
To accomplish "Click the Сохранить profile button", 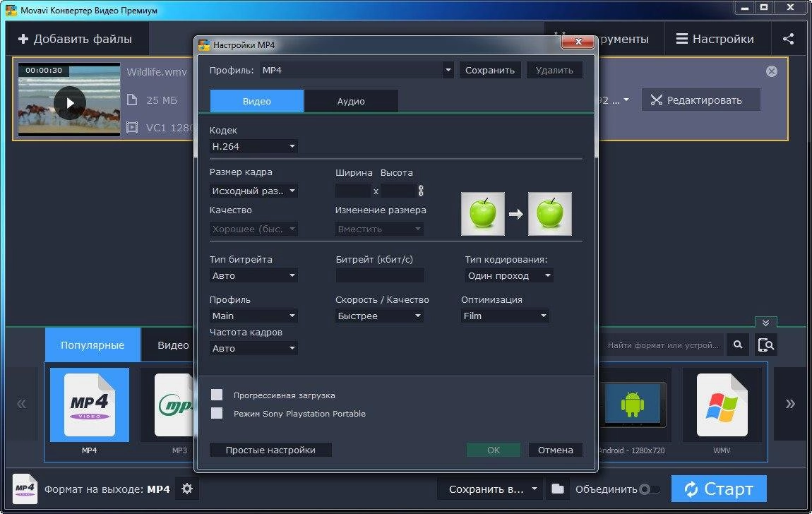I will click(490, 70).
